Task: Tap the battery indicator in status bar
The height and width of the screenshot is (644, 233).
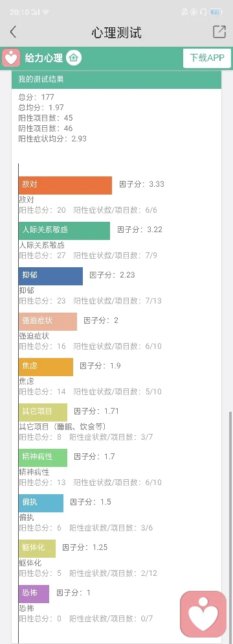Action: click(216, 12)
